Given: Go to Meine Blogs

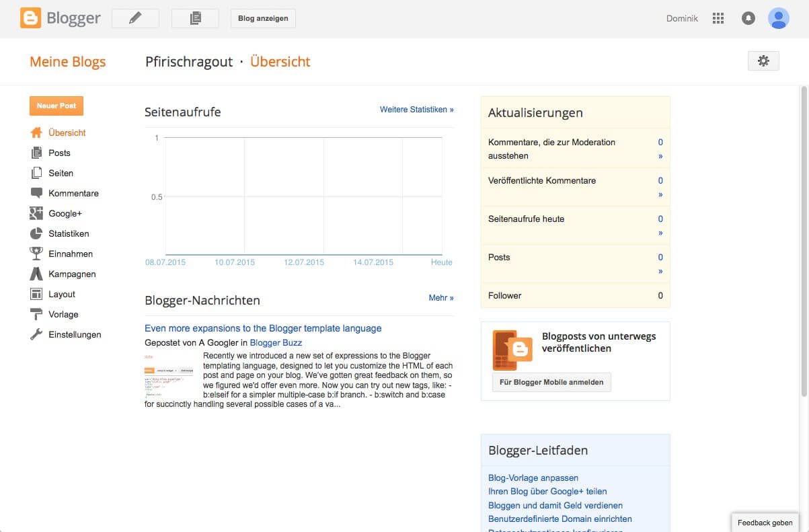Looking at the screenshot, I should point(67,61).
